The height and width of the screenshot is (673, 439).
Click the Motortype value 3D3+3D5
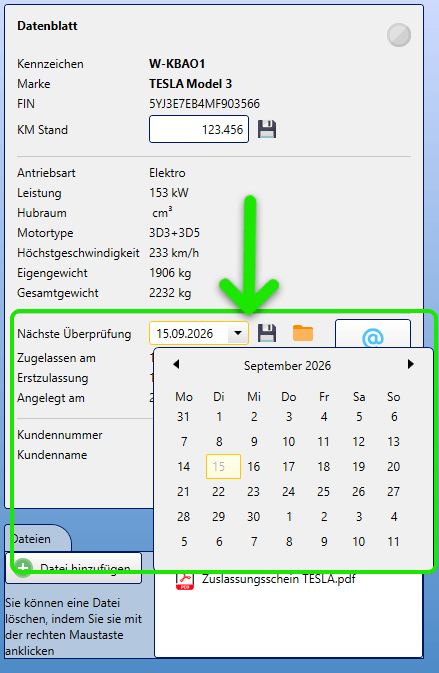click(x=175, y=233)
